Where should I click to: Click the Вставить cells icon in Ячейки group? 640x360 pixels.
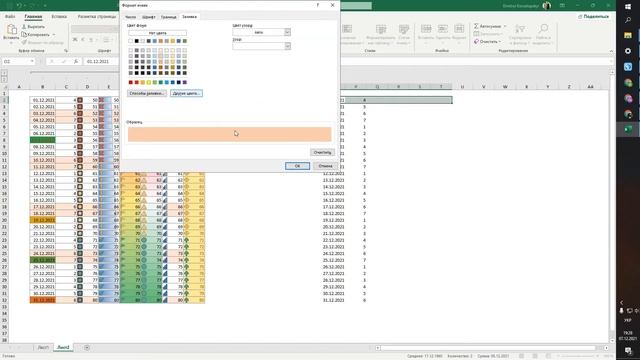(426, 29)
